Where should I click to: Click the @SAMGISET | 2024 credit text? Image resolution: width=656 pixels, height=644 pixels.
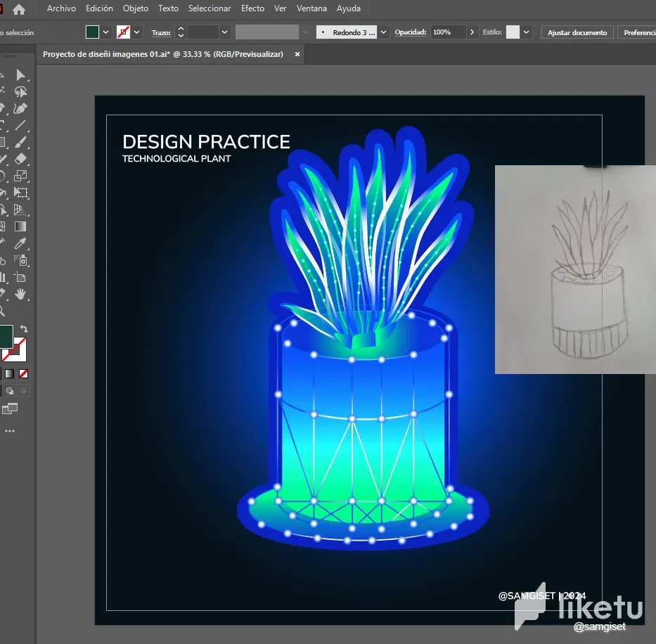click(x=542, y=595)
